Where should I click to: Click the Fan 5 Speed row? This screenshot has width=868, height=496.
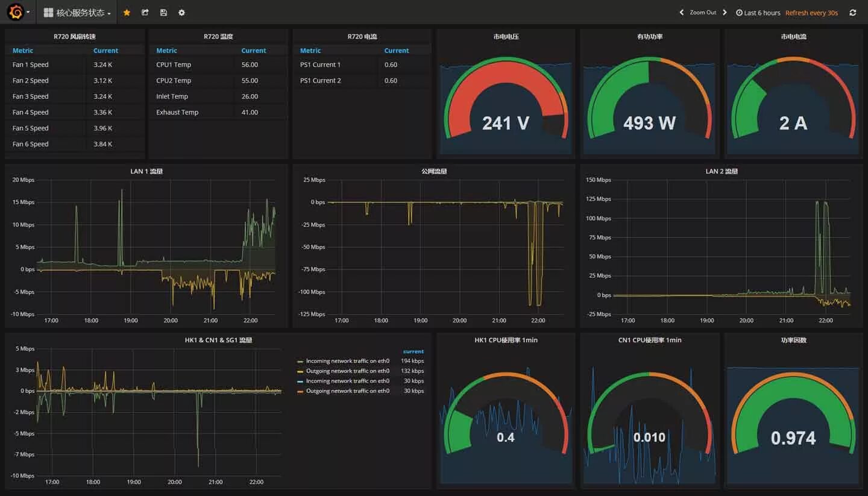coord(75,128)
